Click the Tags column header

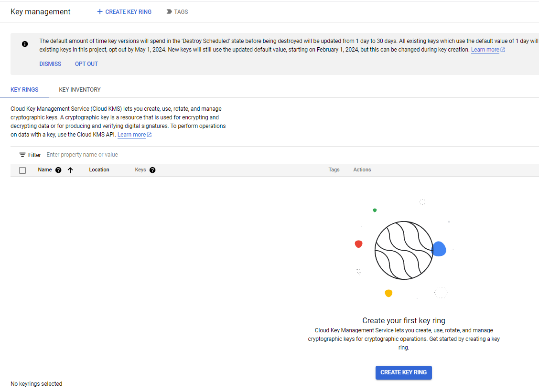[x=334, y=170]
